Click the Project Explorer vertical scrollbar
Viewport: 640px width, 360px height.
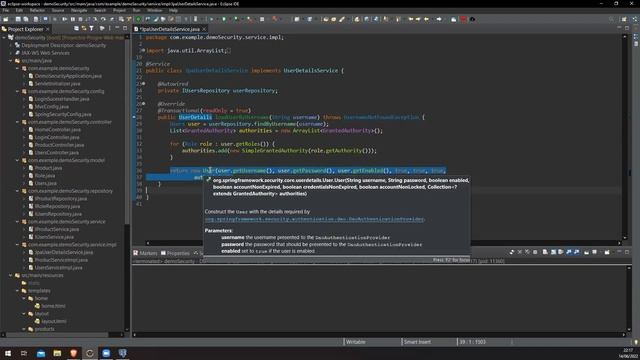pos(127,182)
